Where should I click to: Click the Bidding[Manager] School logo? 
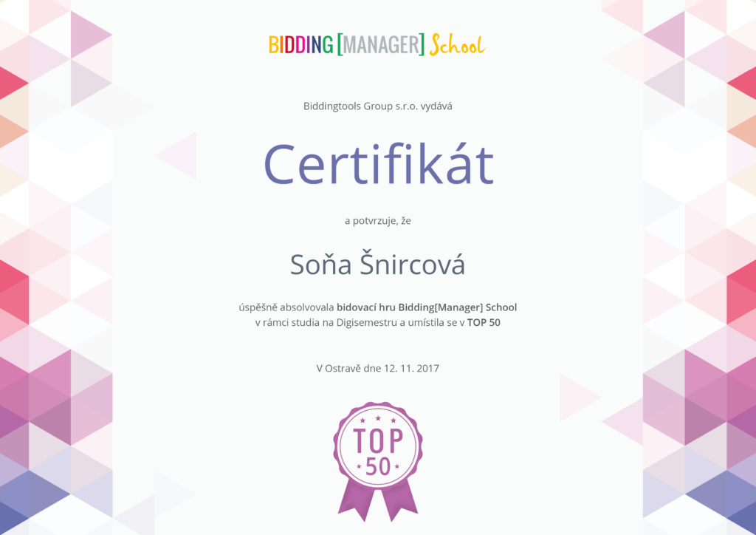pos(377,45)
